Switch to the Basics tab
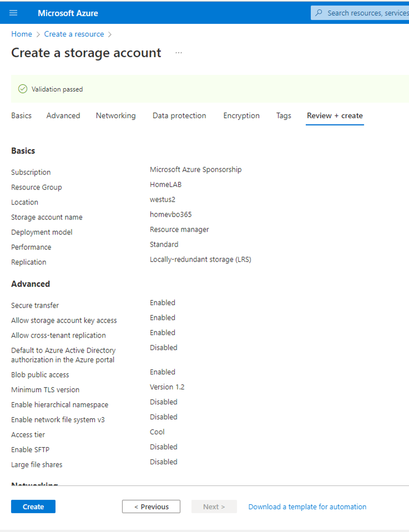The width and height of the screenshot is (409, 532). tap(21, 116)
